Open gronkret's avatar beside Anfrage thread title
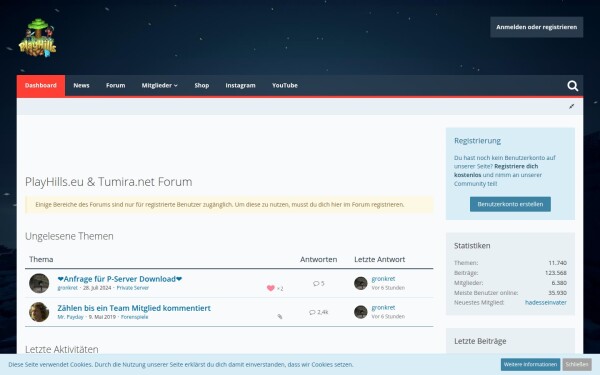The height and width of the screenshot is (375, 600). pos(39,283)
